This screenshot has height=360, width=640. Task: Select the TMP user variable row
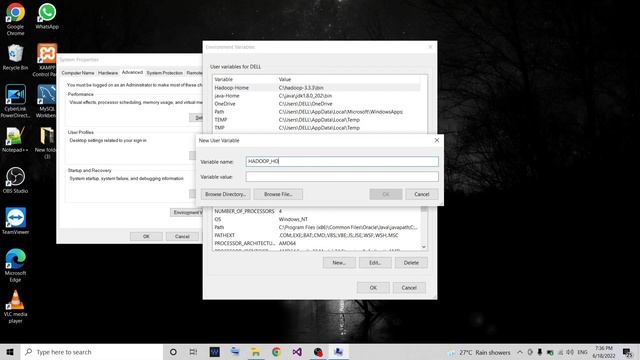[316, 128]
